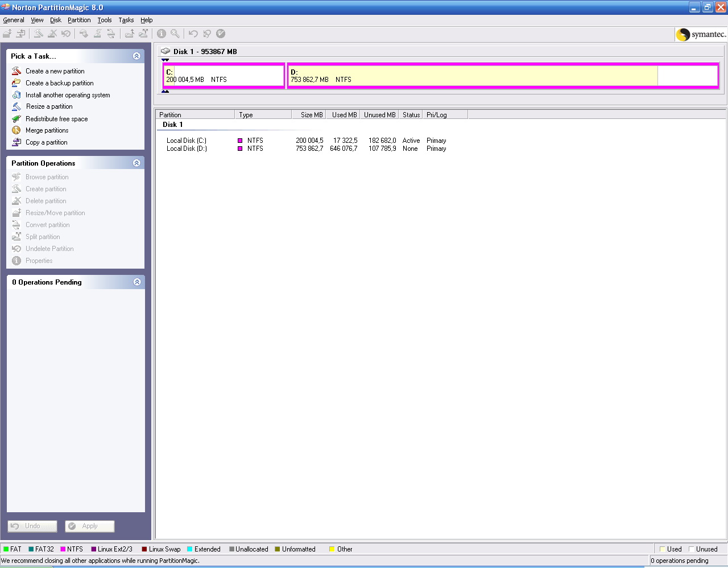The width and height of the screenshot is (728, 568).
Task: Select the D: partition in disk map
Action: point(472,76)
